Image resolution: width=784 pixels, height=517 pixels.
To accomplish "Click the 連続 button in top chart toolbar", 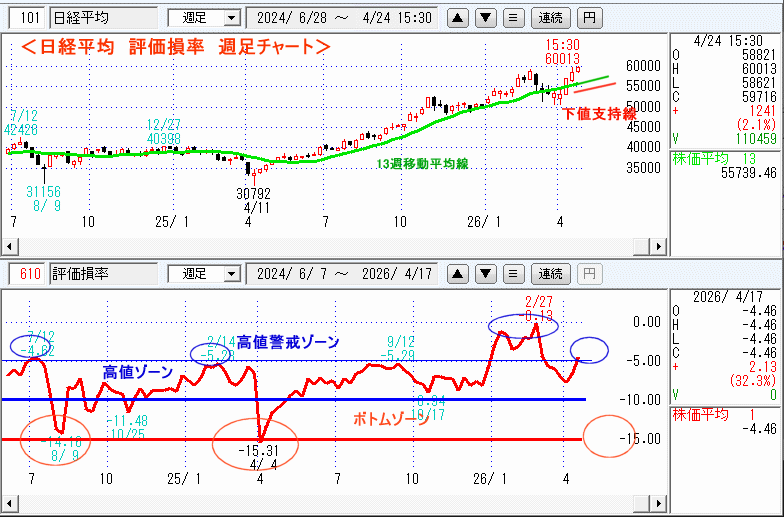I will pyautogui.click(x=550, y=18).
